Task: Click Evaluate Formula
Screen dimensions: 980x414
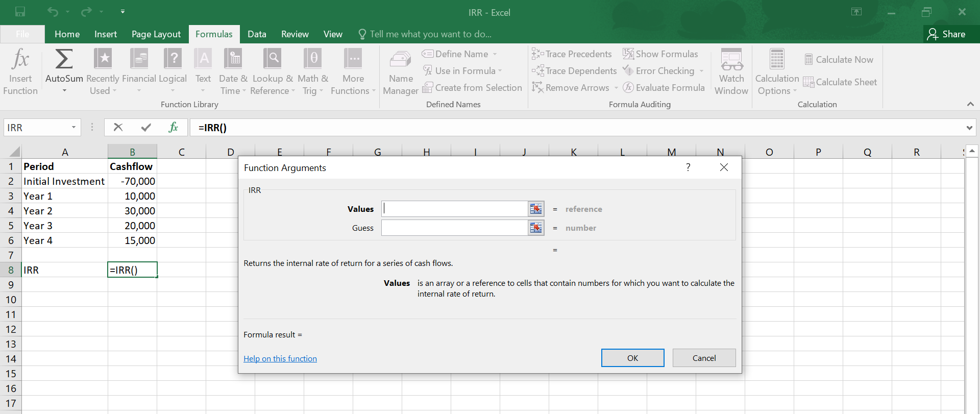Action: tap(664, 88)
